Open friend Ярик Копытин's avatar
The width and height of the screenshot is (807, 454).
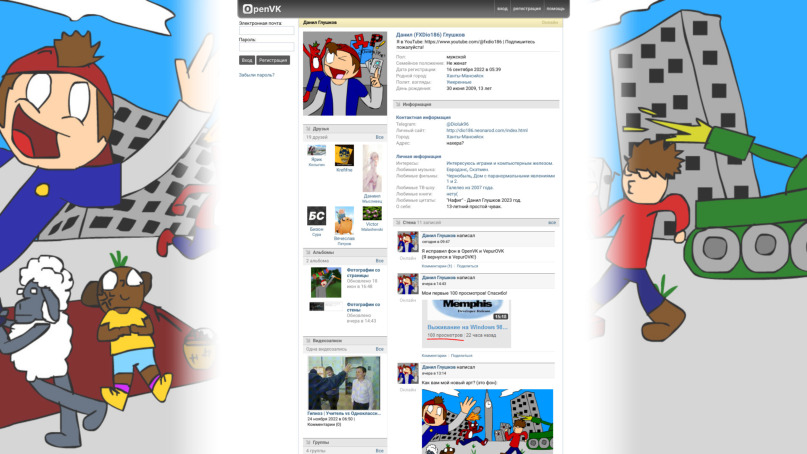click(x=317, y=150)
